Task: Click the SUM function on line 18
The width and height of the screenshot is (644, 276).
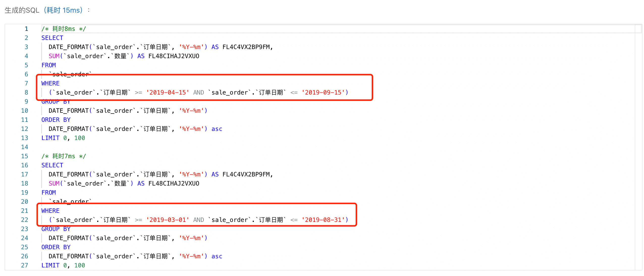Action: (54, 183)
